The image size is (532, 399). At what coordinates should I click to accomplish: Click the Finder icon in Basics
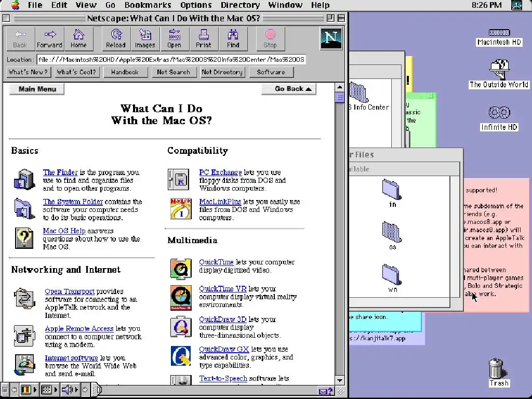(x=24, y=179)
